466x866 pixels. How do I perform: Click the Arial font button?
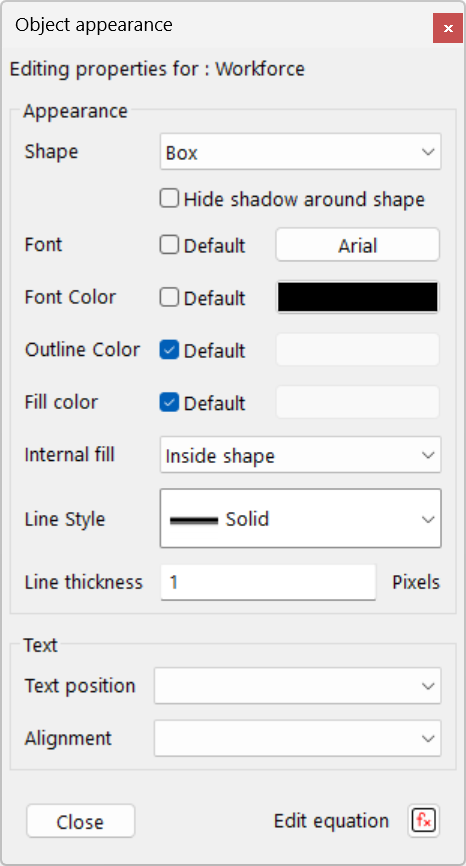tap(358, 245)
